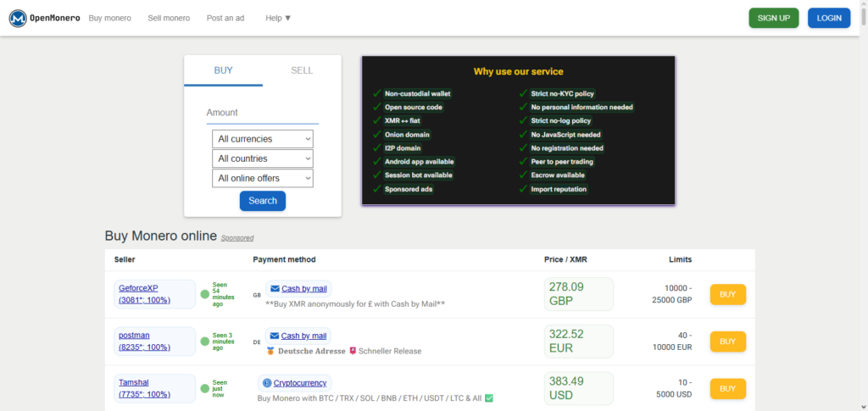Open Post an ad page
868x411 pixels.
point(225,19)
